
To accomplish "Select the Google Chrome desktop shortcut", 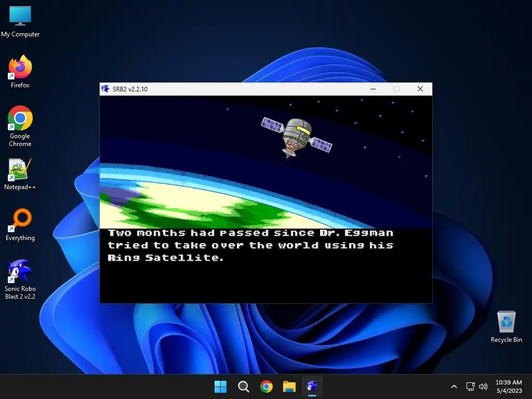I will coord(20,126).
